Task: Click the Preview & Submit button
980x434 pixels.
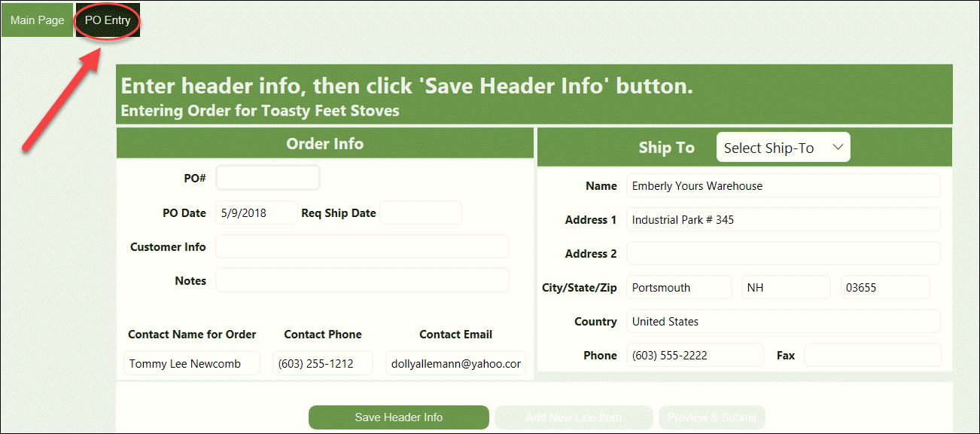Action: [712, 417]
